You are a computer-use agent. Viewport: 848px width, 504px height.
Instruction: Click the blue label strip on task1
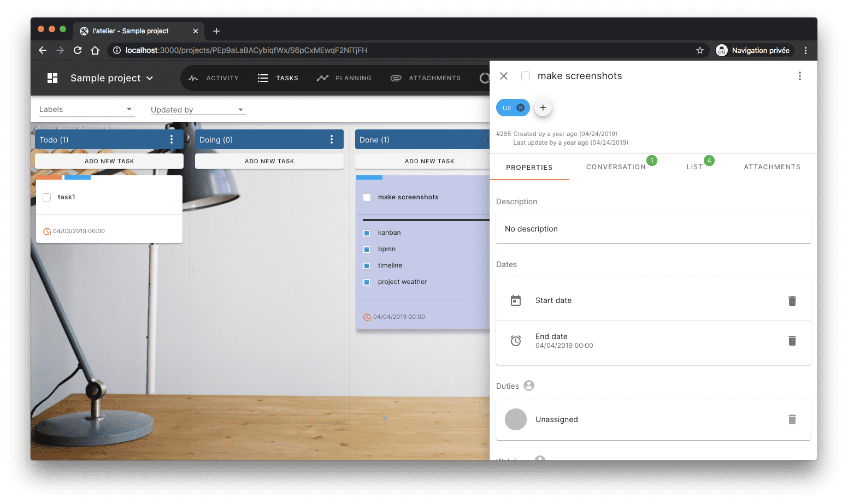pyautogui.click(x=78, y=177)
